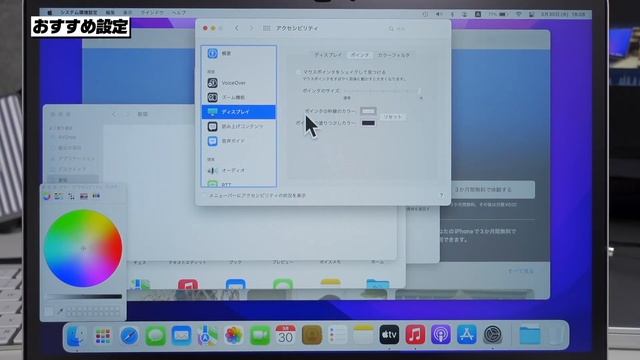Select pencils mode in Colors panel
Image resolution: width=640 pixels, height=360 pixels.
(x=96, y=196)
